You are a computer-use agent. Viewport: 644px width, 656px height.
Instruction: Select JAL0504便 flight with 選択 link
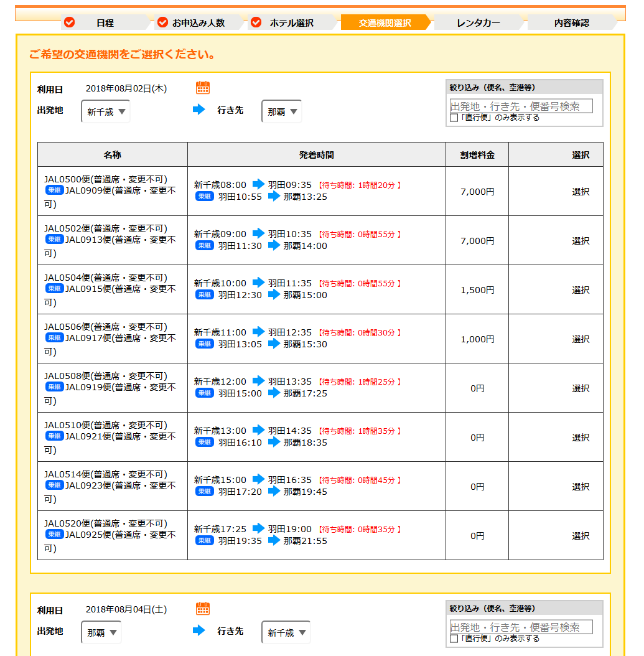point(581,290)
